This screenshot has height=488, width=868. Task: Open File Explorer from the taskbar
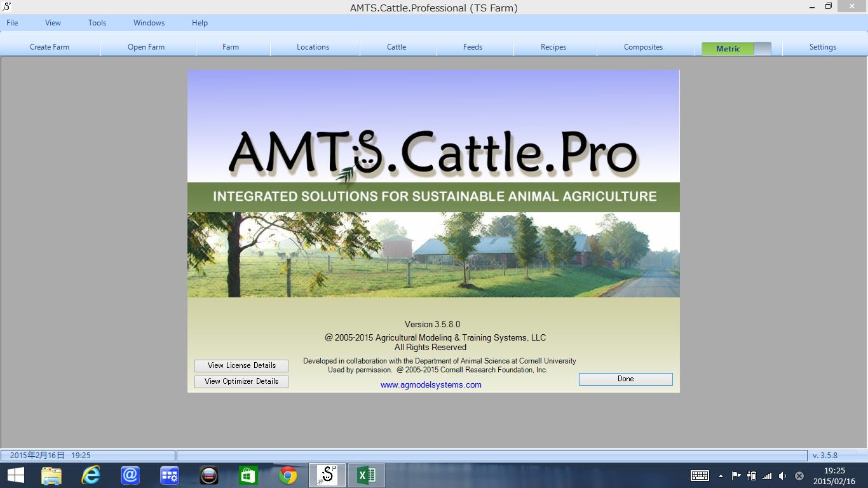tap(51, 475)
